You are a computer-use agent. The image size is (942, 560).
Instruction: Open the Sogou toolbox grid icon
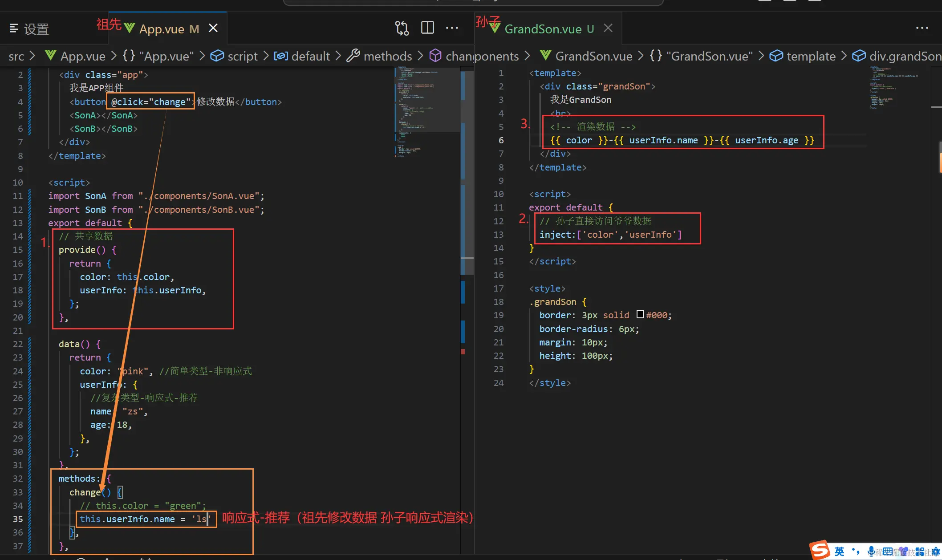click(x=920, y=552)
